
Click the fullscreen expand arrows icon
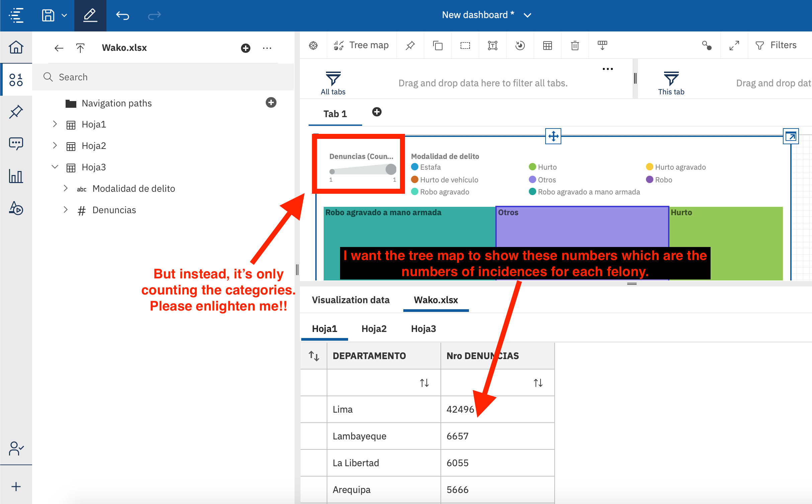coord(734,46)
